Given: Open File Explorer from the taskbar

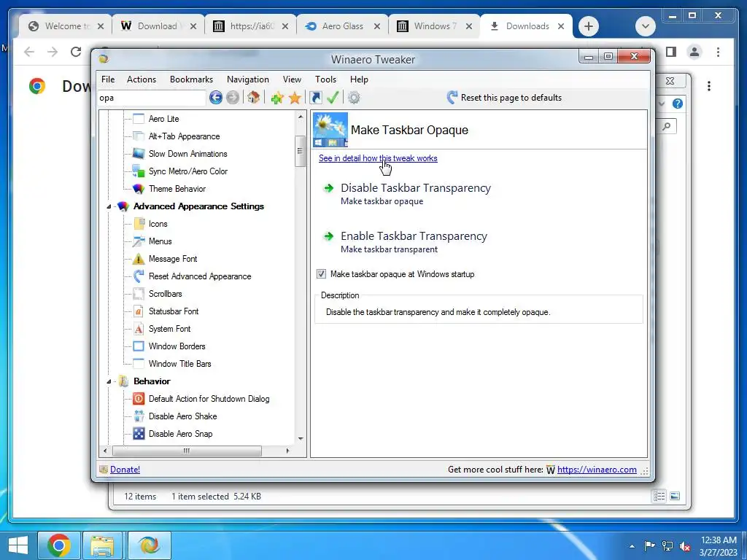Looking at the screenshot, I should (x=102, y=545).
